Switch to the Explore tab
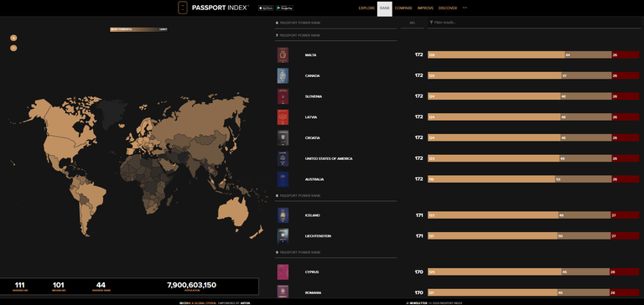This screenshot has width=644, height=305. 366,8
